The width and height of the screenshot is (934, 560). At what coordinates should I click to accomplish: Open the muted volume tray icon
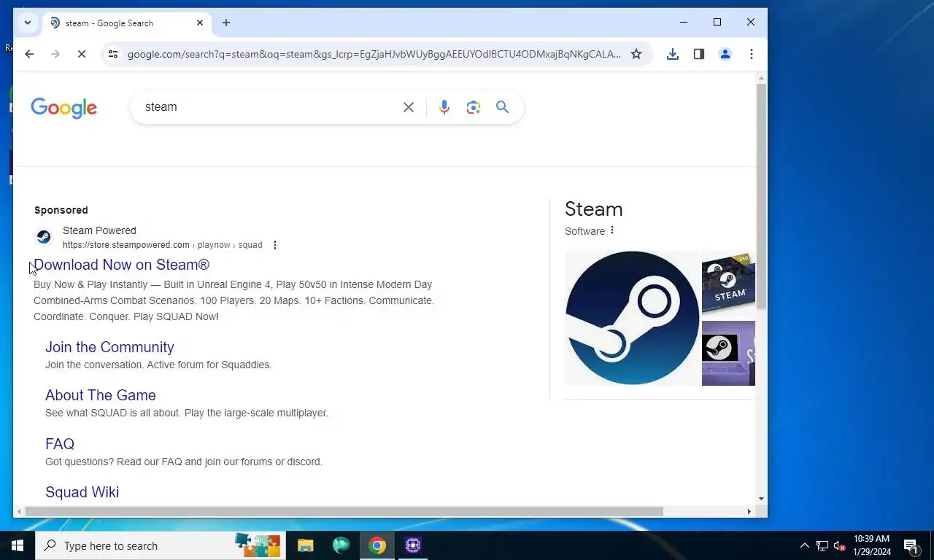tap(840, 545)
